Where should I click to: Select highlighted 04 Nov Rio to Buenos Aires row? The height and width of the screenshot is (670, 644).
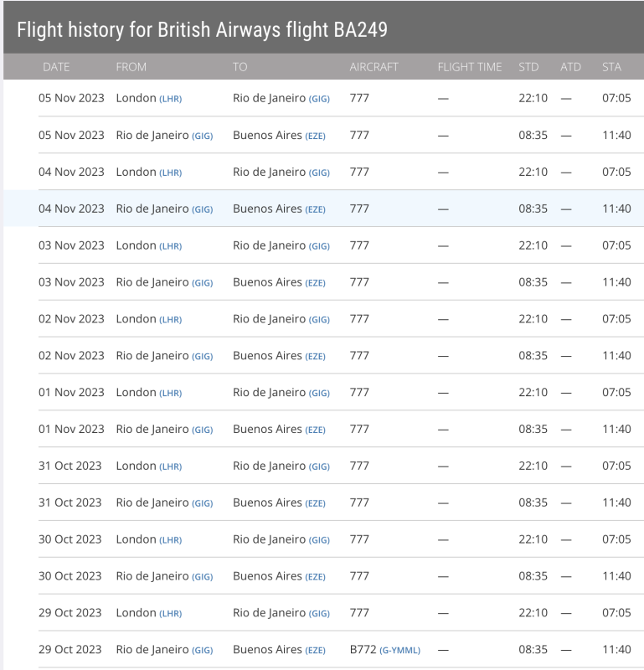(323, 209)
